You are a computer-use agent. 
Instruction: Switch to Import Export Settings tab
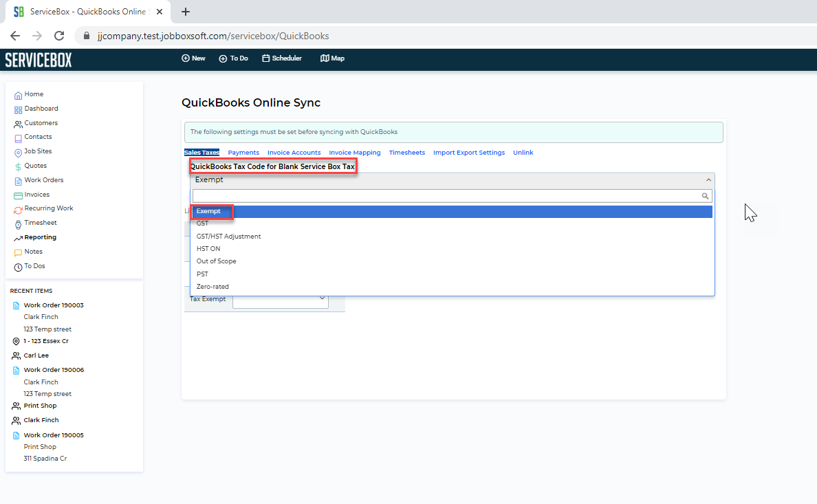coord(469,153)
